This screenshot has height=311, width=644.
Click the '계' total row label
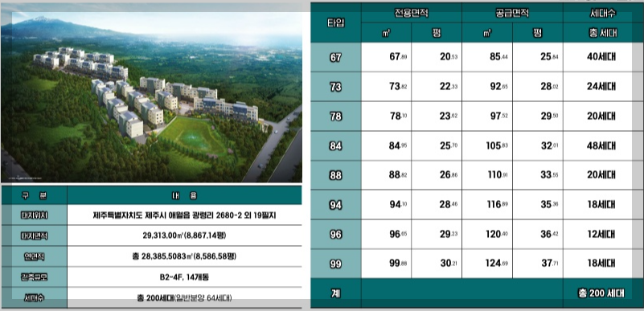pos(335,293)
